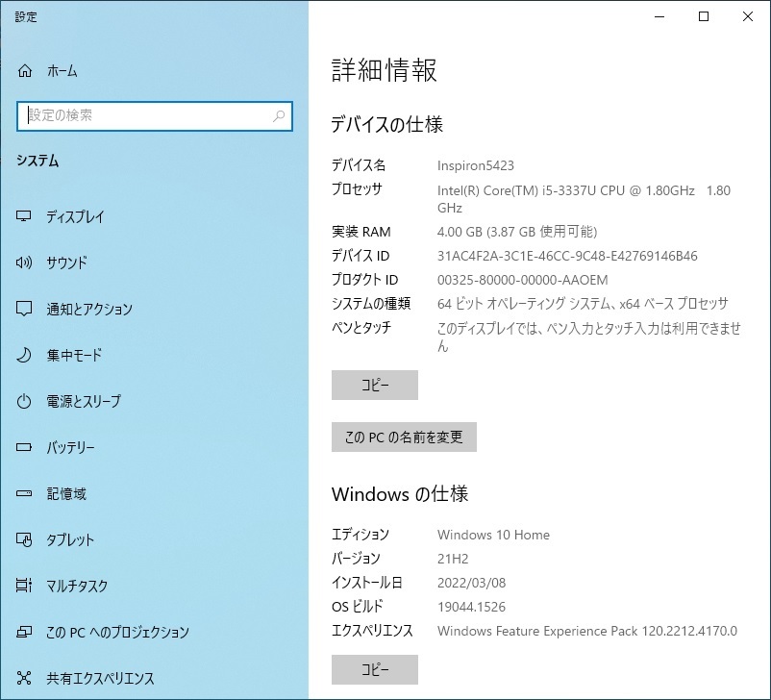Click the search magnifier icon

[279, 116]
